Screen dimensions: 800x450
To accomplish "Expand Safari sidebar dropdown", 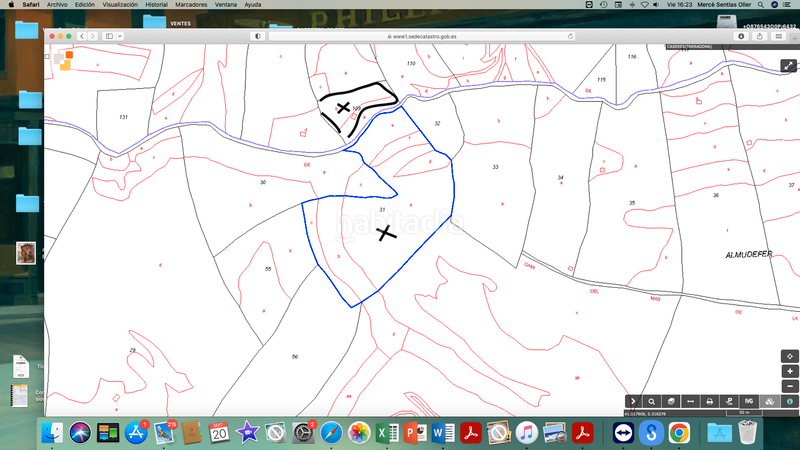I will (x=119, y=35).
